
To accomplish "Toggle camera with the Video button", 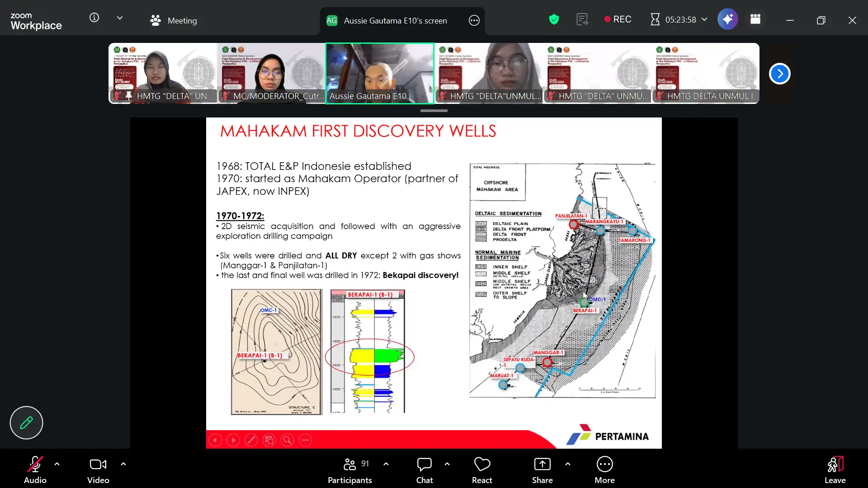I will click(x=98, y=470).
